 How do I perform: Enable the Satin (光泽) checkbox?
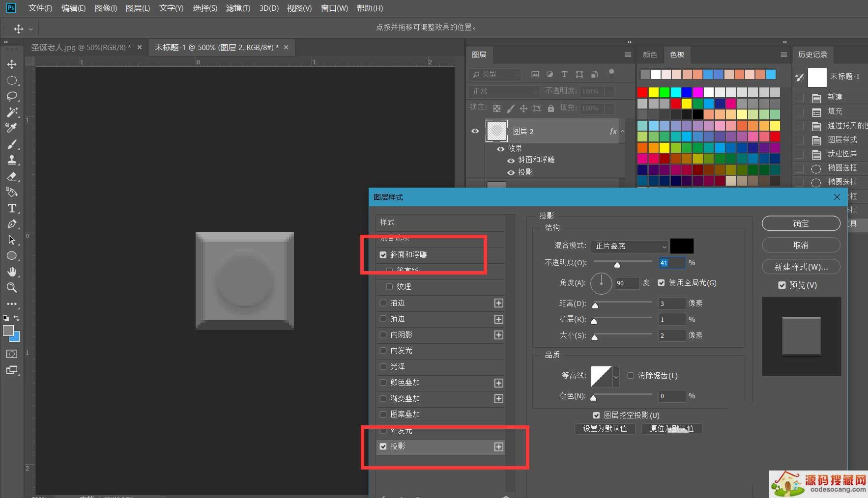[x=383, y=367]
